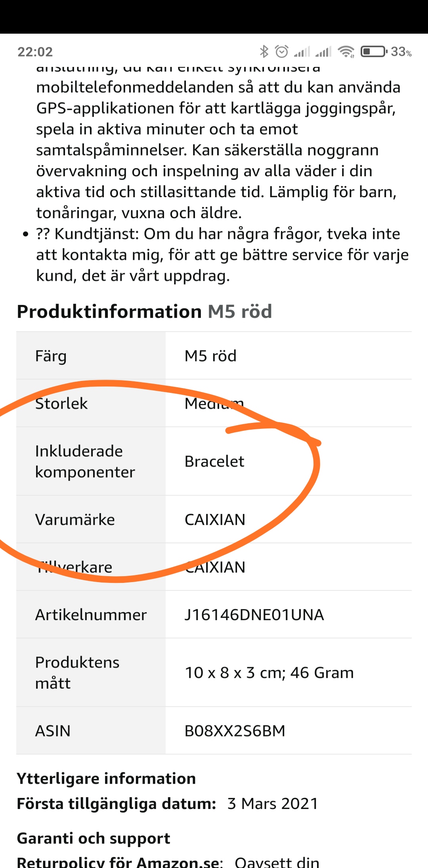Tap the Produktinformation heading
Screen dimensions: 428x868
click(x=109, y=312)
